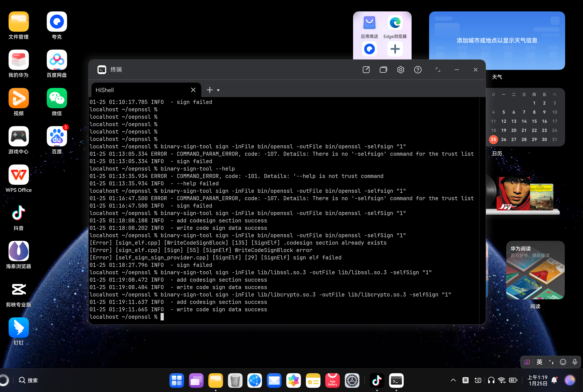Expand the new tab dropdown arrow

(x=218, y=90)
